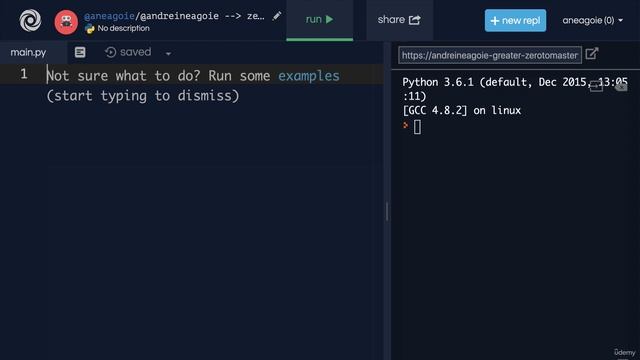The height and width of the screenshot is (360, 640).
Task: Focus the preview URL address field
Action: pyautogui.click(x=490, y=55)
